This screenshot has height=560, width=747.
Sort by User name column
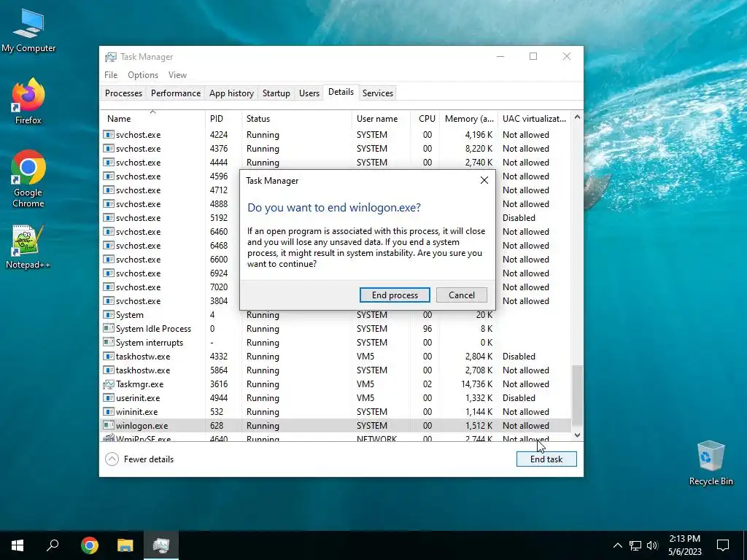(381, 119)
